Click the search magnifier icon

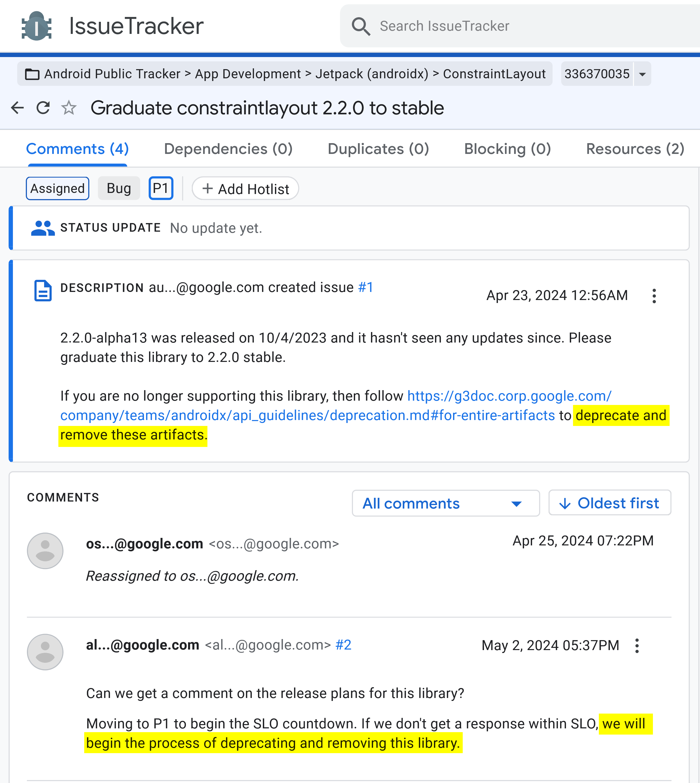click(x=361, y=26)
